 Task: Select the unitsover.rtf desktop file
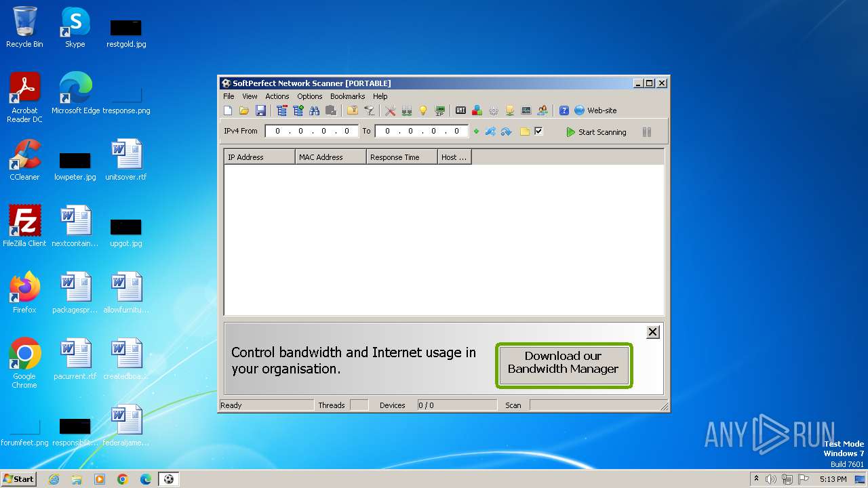tap(126, 160)
